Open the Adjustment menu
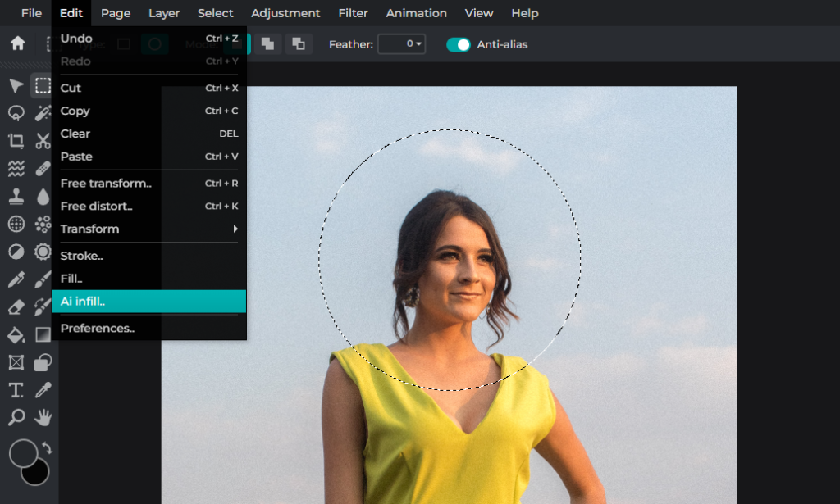This screenshot has height=504, width=840. [285, 13]
